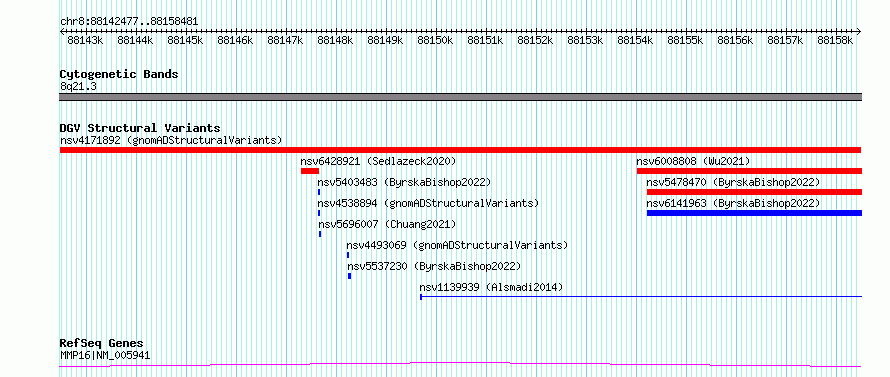Click the blue nsv6141963 variant bar
This screenshot has height=377, width=890.
[x=754, y=213]
